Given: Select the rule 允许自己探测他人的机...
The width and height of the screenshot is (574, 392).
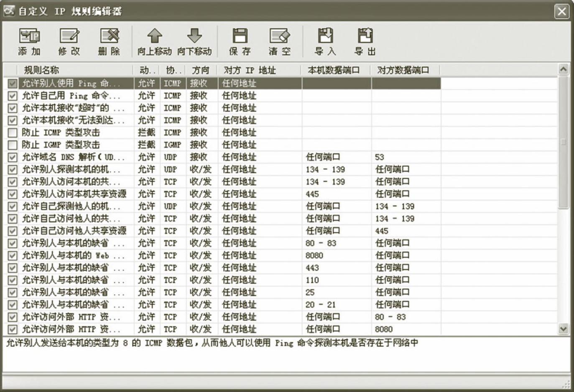Looking at the screenshot, I should [71, 206].
